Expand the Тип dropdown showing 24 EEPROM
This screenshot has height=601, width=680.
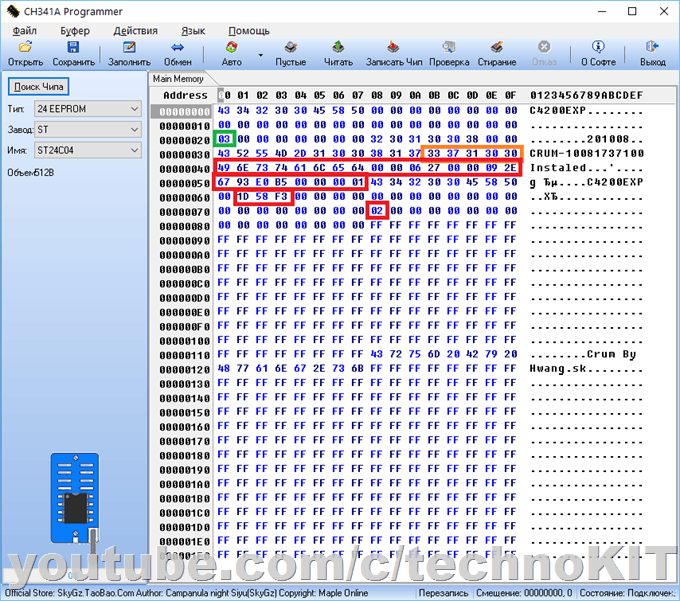tap(134, 109)
